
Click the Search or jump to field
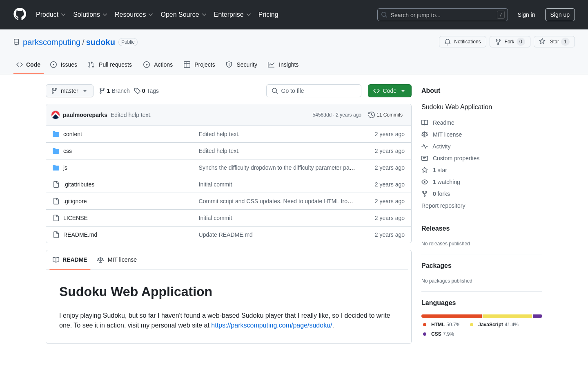click(443, 15)
